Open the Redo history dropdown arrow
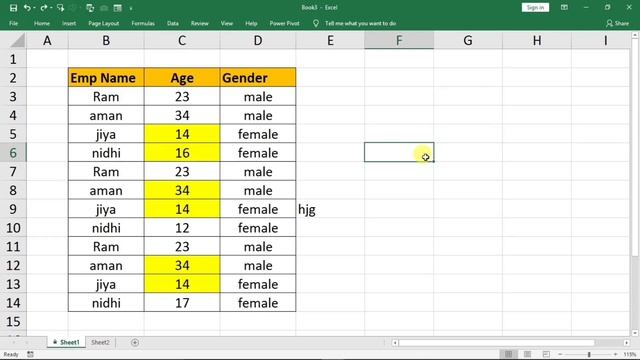The height and width of the screenshot is (360, 640). [51, 8]
